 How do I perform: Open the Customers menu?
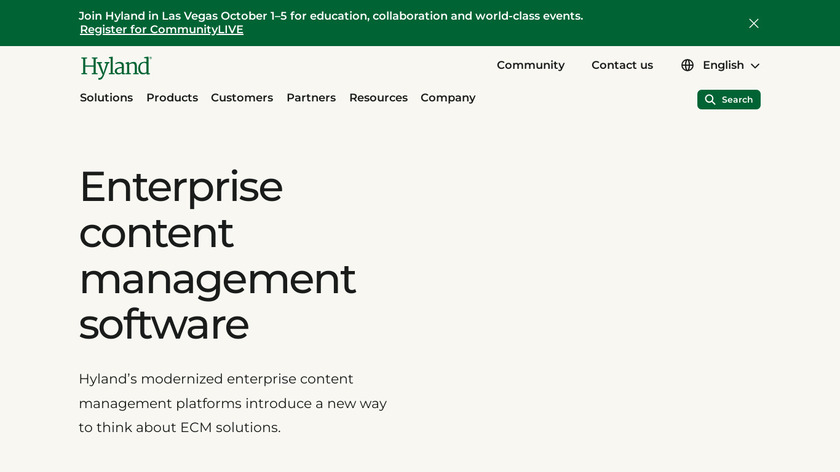(x=242, y=98)
